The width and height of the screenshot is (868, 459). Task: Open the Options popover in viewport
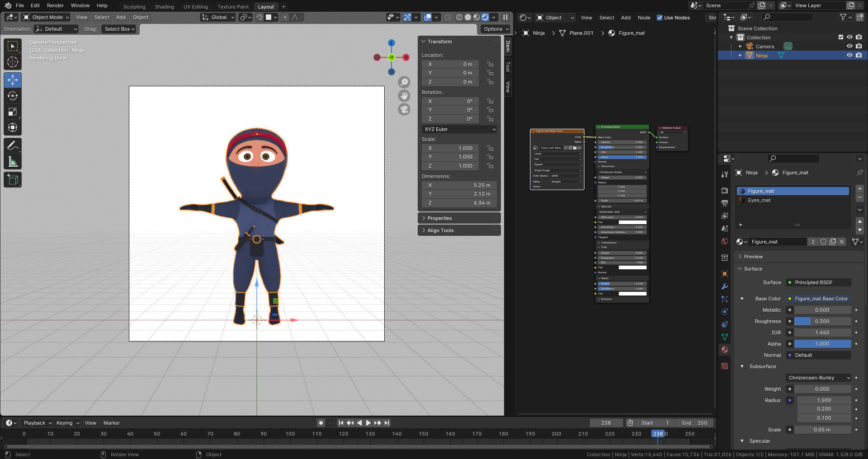pos(495,29)
